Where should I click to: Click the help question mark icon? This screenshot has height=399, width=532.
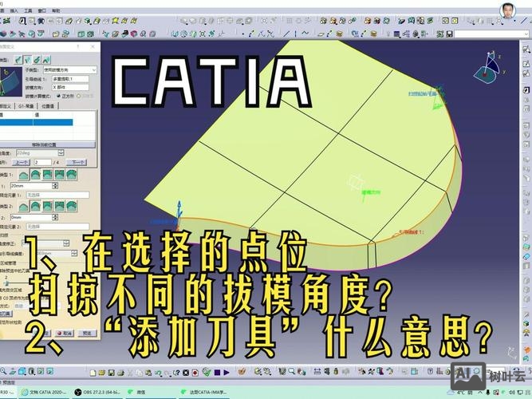click(x=176, y=373)
